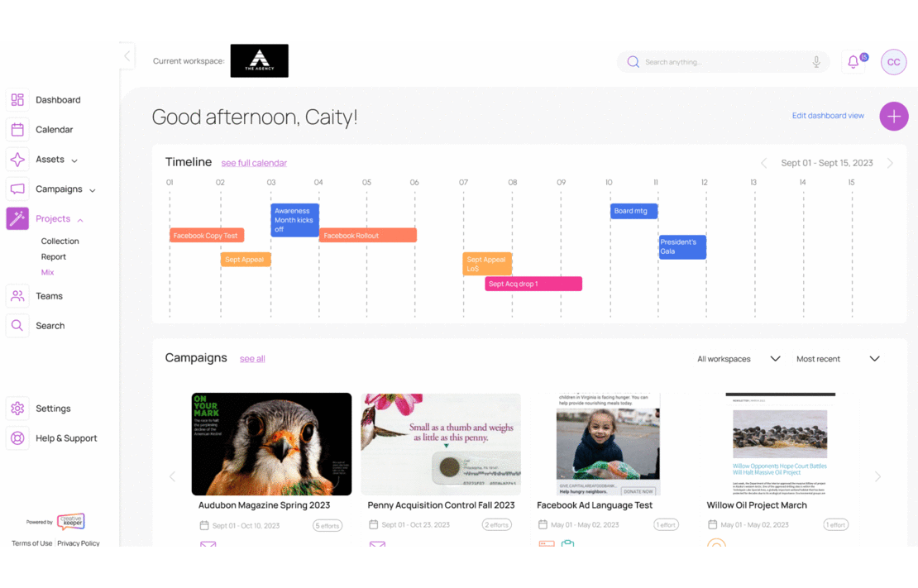Image resolution: width=918 pixels, height=588 pixels.
Task: Open the Most recent sort dropdown
Action: (837, 359)
